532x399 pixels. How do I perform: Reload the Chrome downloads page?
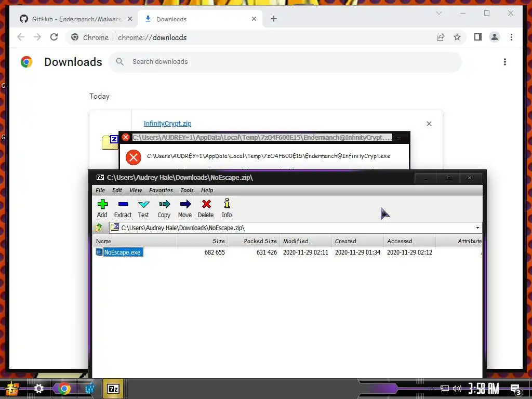point(54,37)
